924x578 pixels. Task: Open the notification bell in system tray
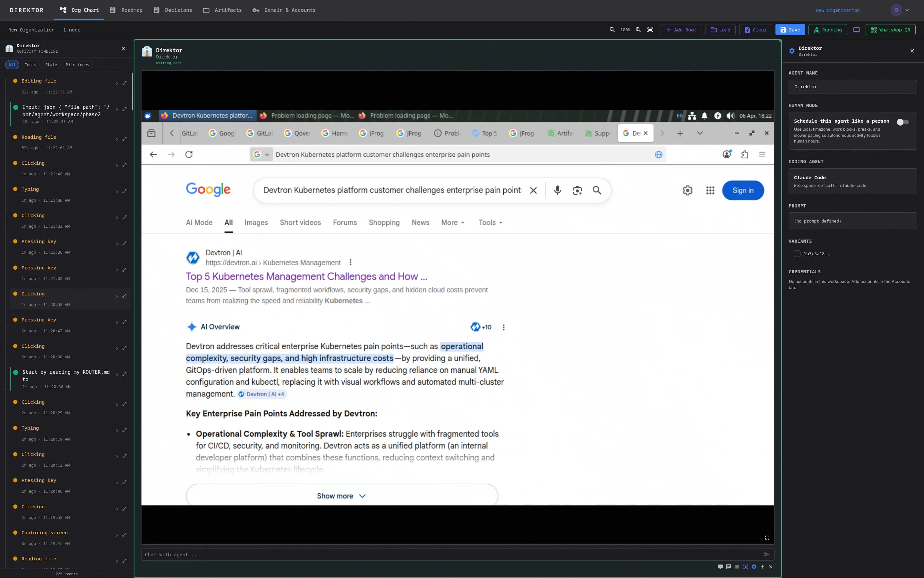[x=705, y=116]
